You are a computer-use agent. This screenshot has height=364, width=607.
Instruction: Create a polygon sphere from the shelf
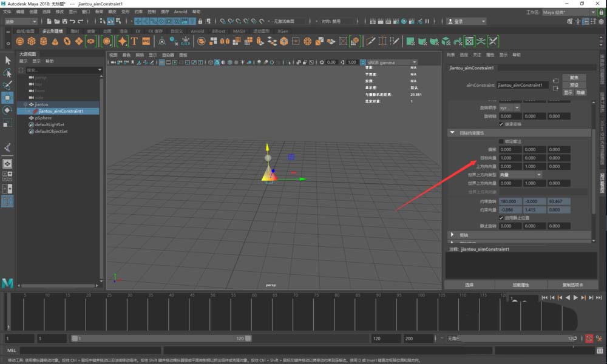point(19,41)
